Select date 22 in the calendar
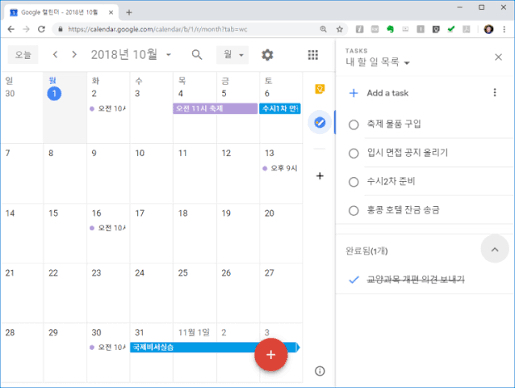This screenshot has height=388, width=515. [x=53, y=273]
